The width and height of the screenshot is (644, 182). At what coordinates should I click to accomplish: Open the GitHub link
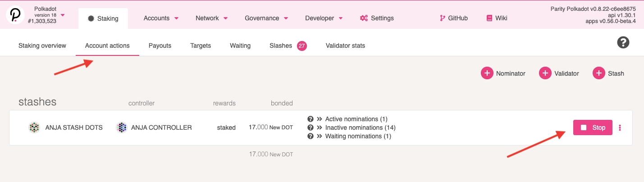coord(453,18)
